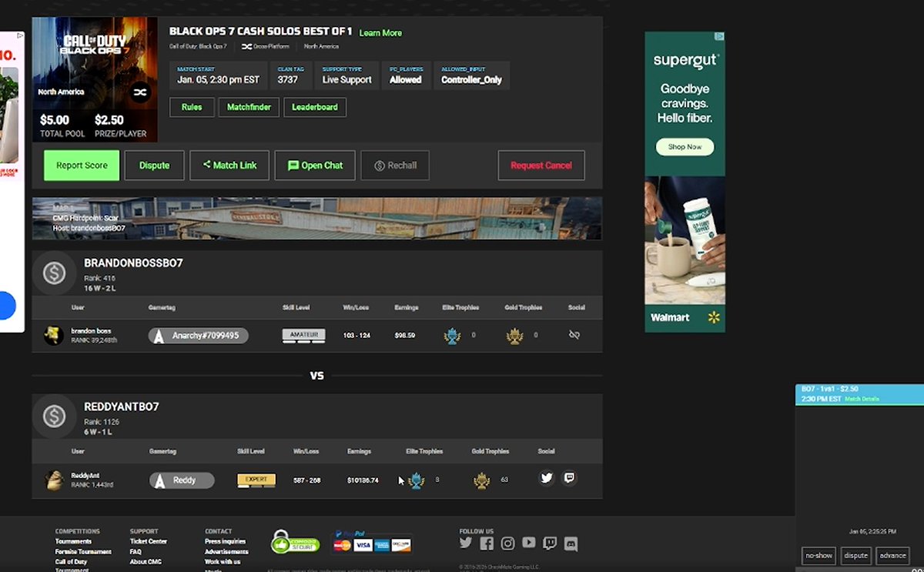
Task: Click the BO7 - 1vs1 - $2.50 panel header
Action: point(859,394)
